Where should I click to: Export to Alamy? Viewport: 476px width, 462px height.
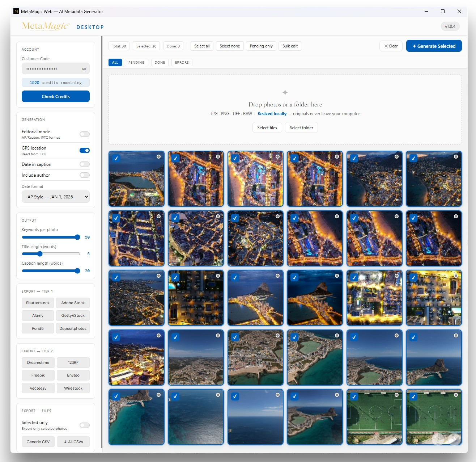[38, 316]
